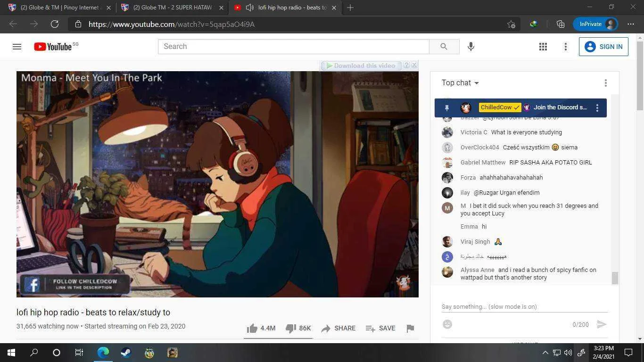Open Edge settings and more menu
Viewport: 644px width, 362px height.
(x=631, y=24)
